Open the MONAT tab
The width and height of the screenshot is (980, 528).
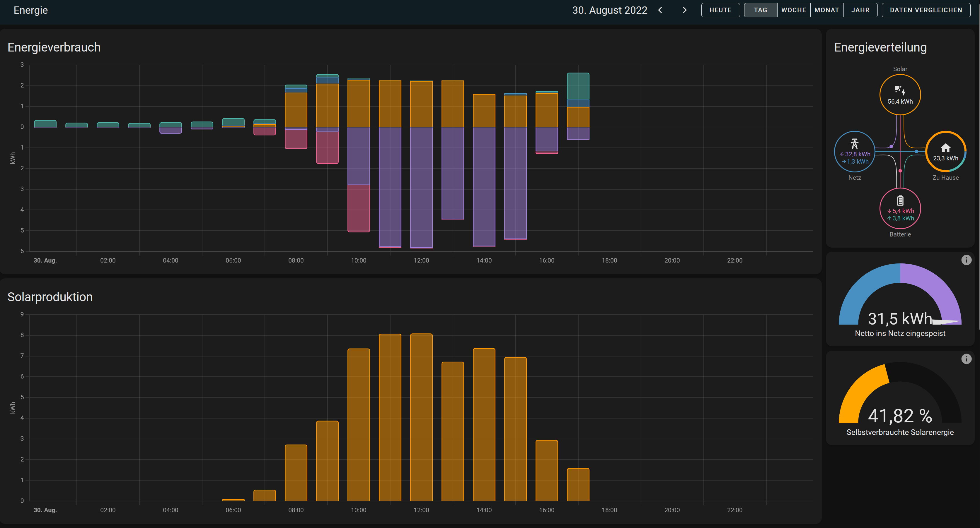point(827,10)
